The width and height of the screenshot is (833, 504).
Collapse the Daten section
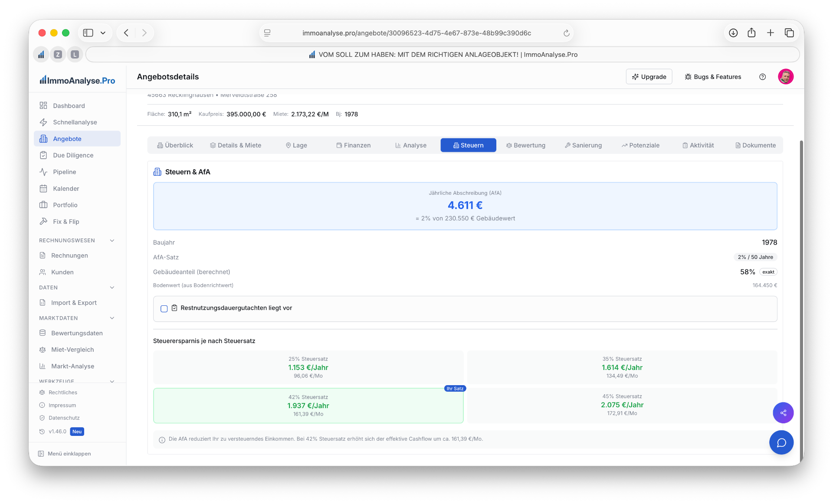pyautogui.click(x=112, y=288)
